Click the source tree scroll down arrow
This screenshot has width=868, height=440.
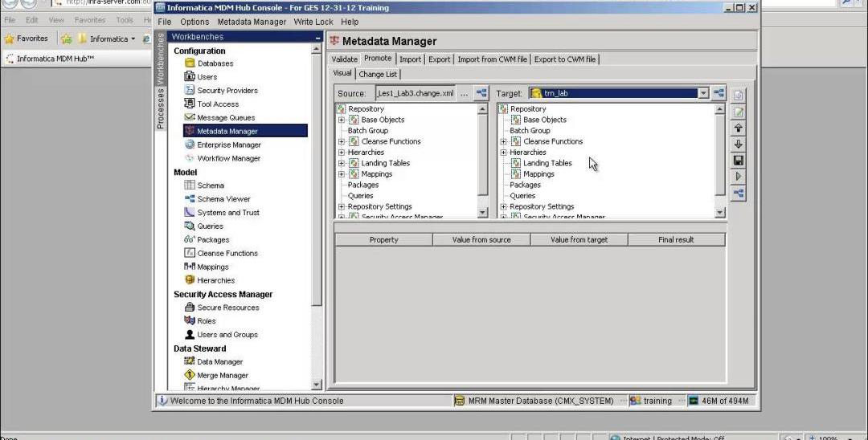(x=483, y=213)
